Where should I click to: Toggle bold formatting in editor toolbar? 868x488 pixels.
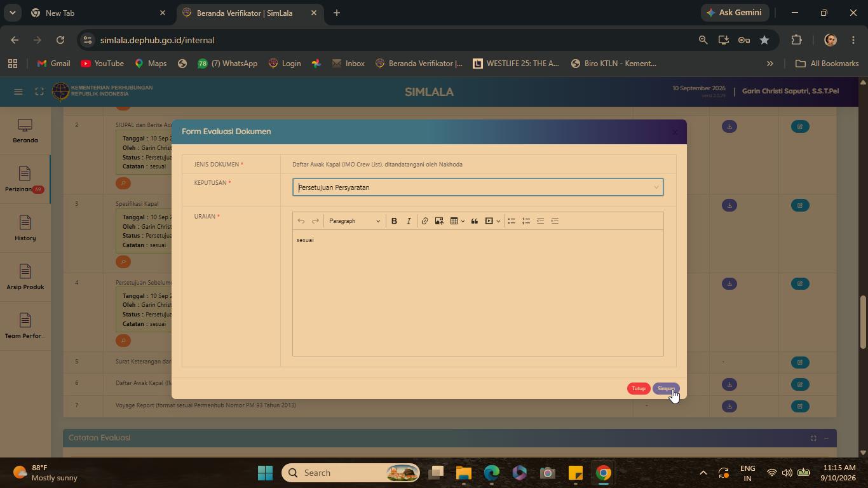click(394, 221)
